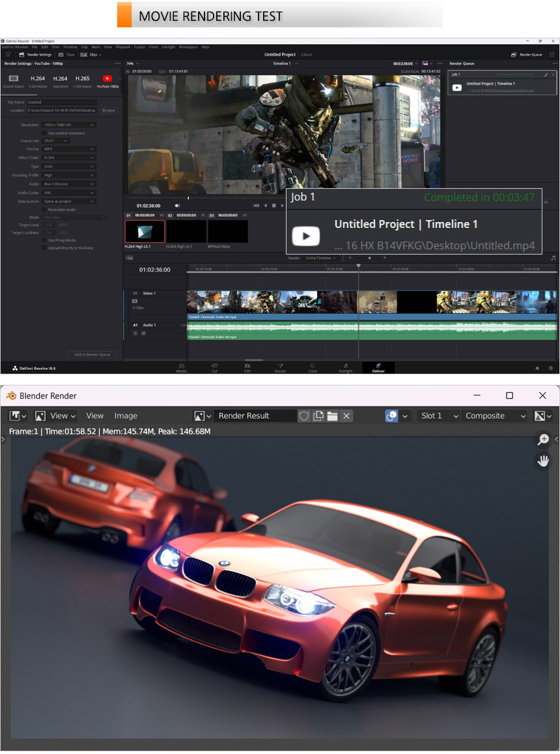Click the File Name input field
560x754 pixels.
(x=61, y=102)
